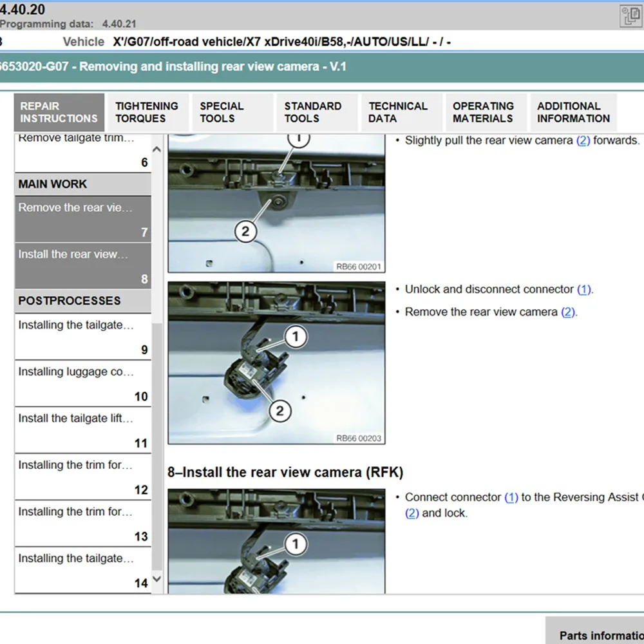Click step list scroll down arrow
The width and height of the screenshot is (644, 644).
tap(157, 579)
